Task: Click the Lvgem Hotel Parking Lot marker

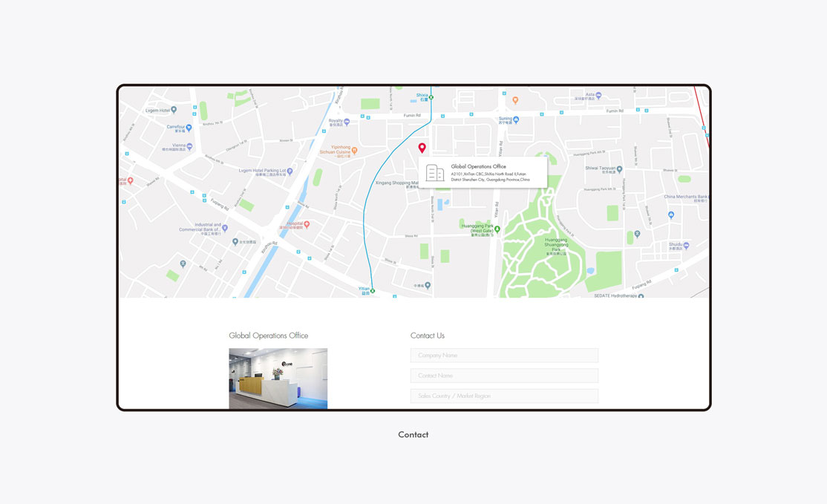Action: tap(290, 171)
